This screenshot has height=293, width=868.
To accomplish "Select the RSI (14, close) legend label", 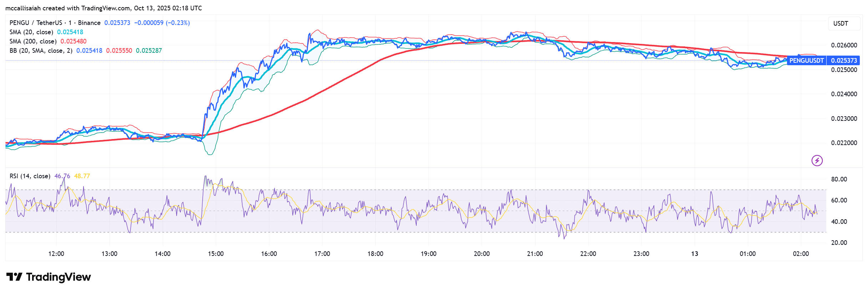I will 30,176.
